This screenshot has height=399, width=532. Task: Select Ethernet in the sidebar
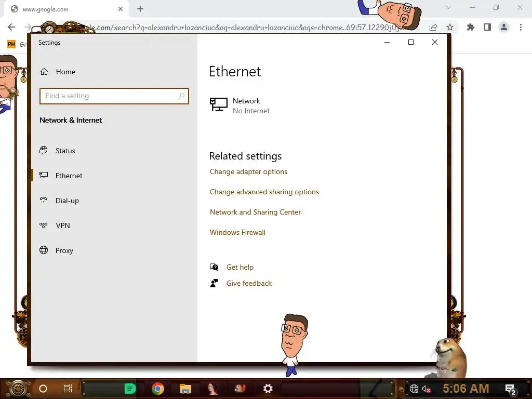[69, 176]
